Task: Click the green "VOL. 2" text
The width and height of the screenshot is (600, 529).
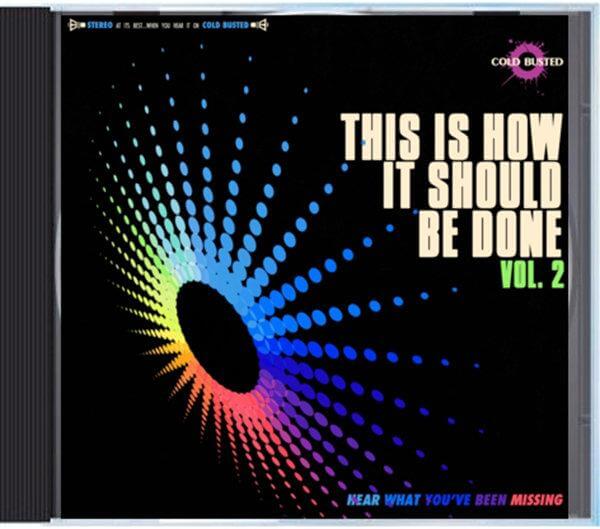Action: [532, 276]
